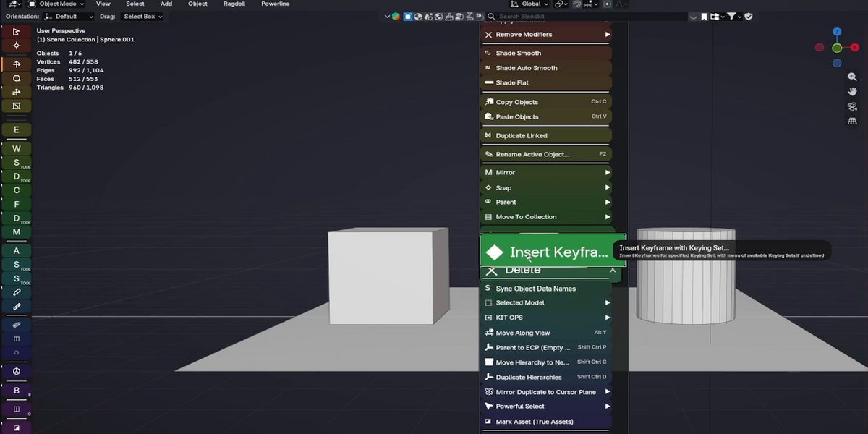The width and height of the screenshot is (868, 434).
Task: Toggle the snapping magnet icon
Action: [576, 4]
